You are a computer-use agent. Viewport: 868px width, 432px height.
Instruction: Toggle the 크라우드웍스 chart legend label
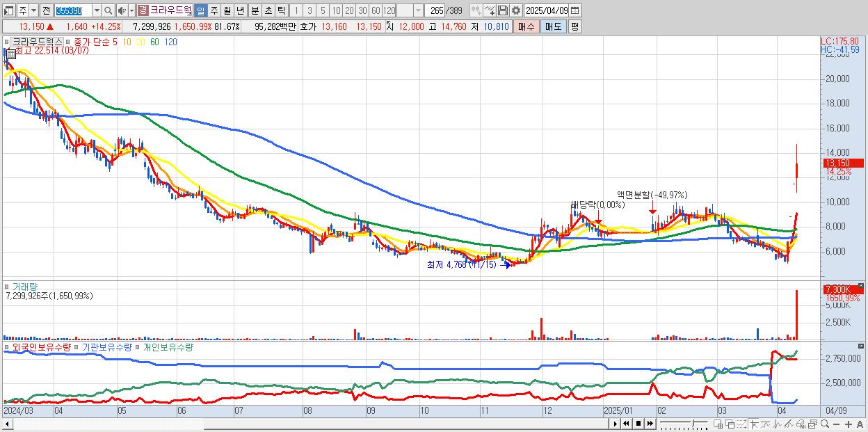coord(38,42)
